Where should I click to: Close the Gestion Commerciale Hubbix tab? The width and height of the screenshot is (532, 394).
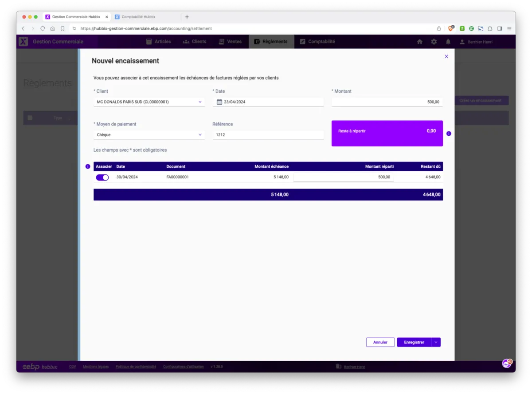[x=107, y=17]
